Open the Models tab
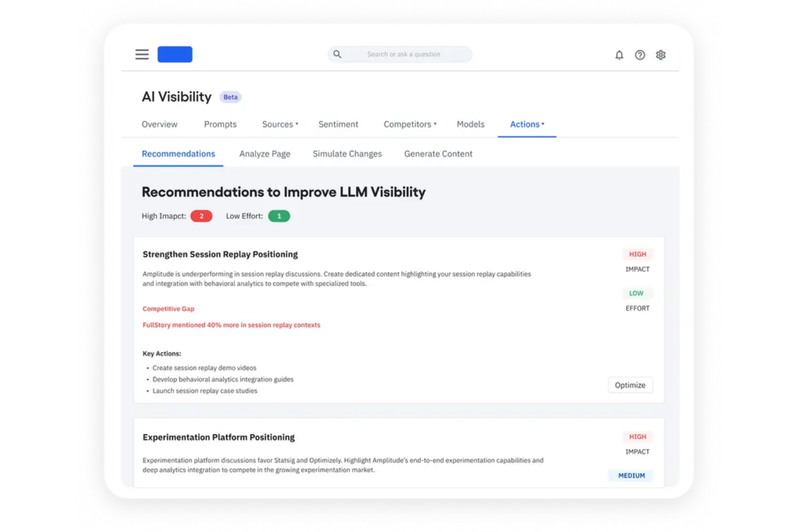The width and height of the screenshot is (798, 532). (x=470, y=124)
